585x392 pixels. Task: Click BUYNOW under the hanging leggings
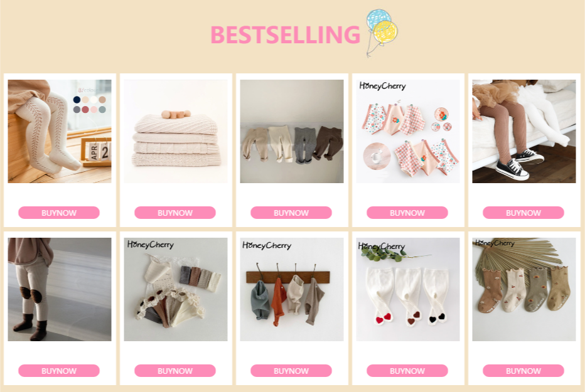point(291,213)
